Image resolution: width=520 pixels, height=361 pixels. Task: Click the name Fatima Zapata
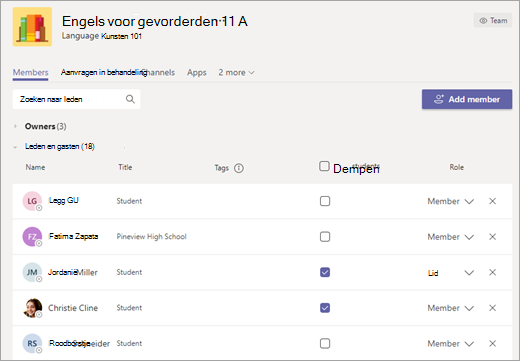[73, 236]
